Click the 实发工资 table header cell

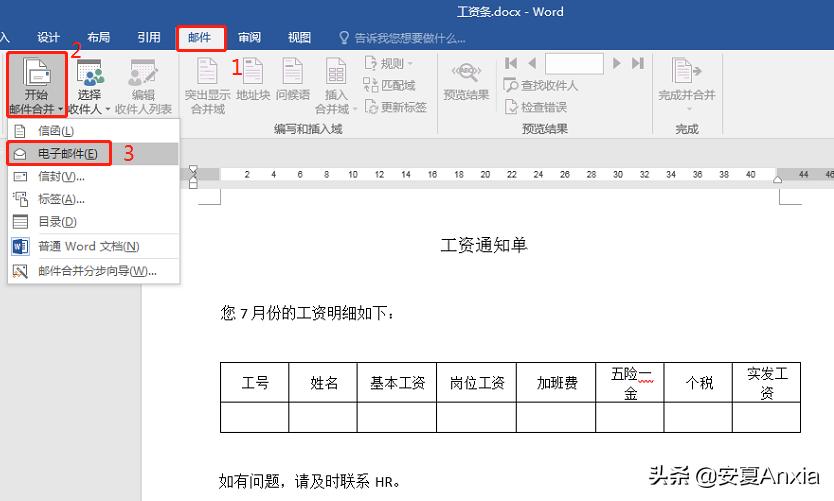(x=766, y=382)
